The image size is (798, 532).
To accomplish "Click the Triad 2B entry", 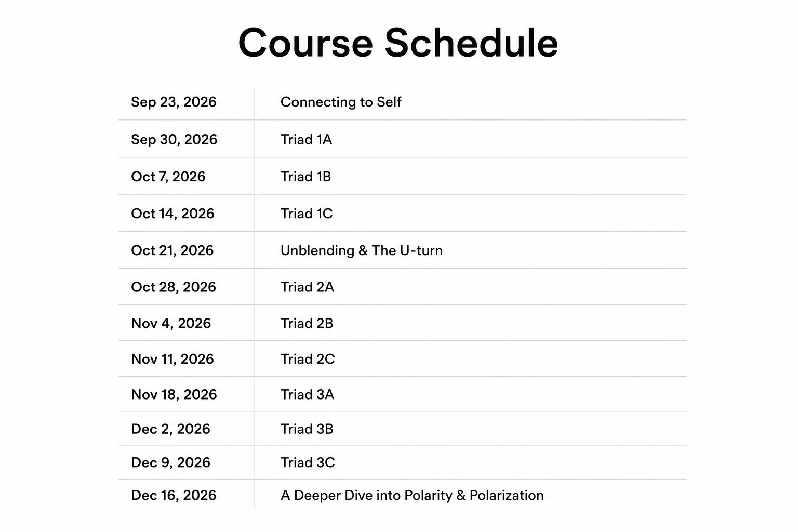I will [x=307, y=323].
